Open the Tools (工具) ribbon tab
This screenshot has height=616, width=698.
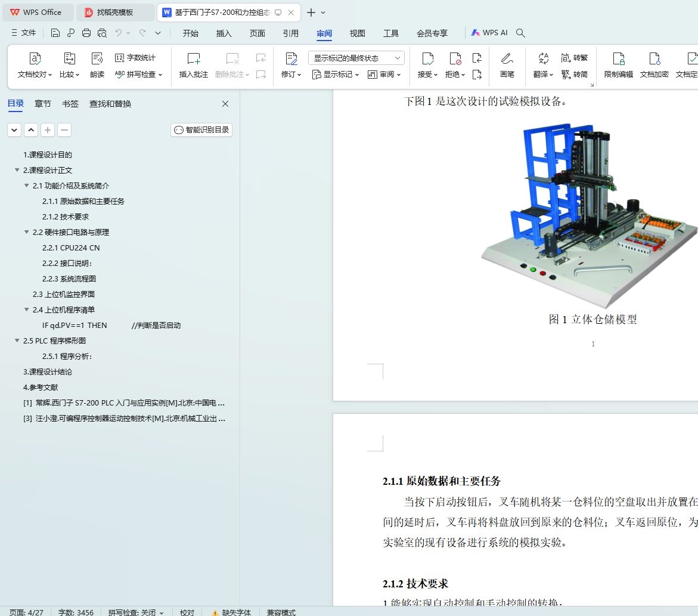click(391, 33)
